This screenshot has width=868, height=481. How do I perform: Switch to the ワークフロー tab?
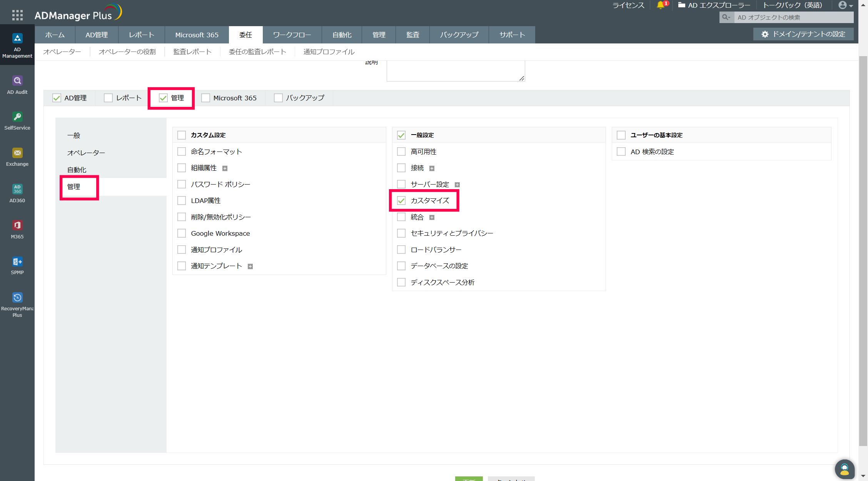click(292, 35)
